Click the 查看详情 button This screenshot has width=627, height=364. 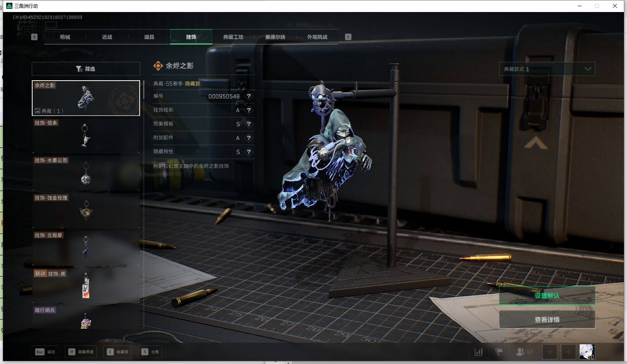pyautogui.click(x=547, y=320)
